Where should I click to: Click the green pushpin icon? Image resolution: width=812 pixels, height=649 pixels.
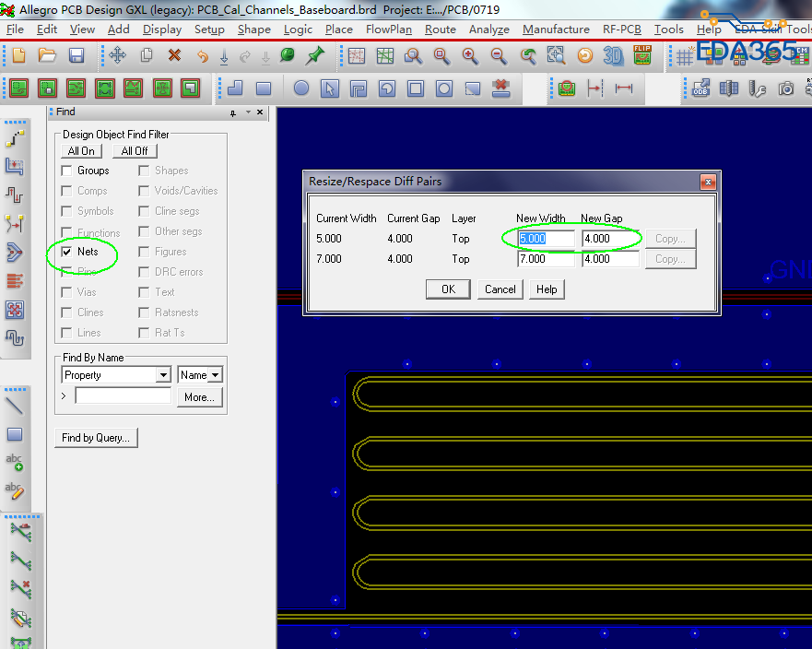pyautogui.click(x=315, y=56)
